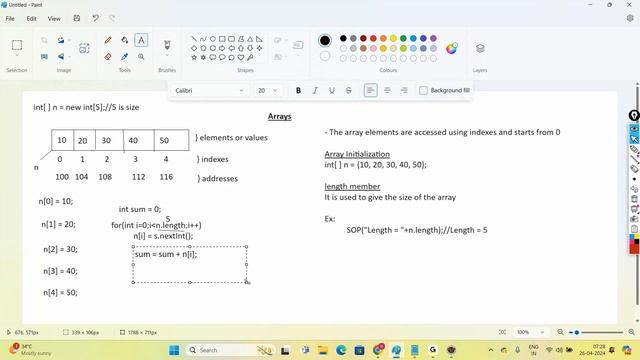Select the Diamond shape

(x=194, y=48)
